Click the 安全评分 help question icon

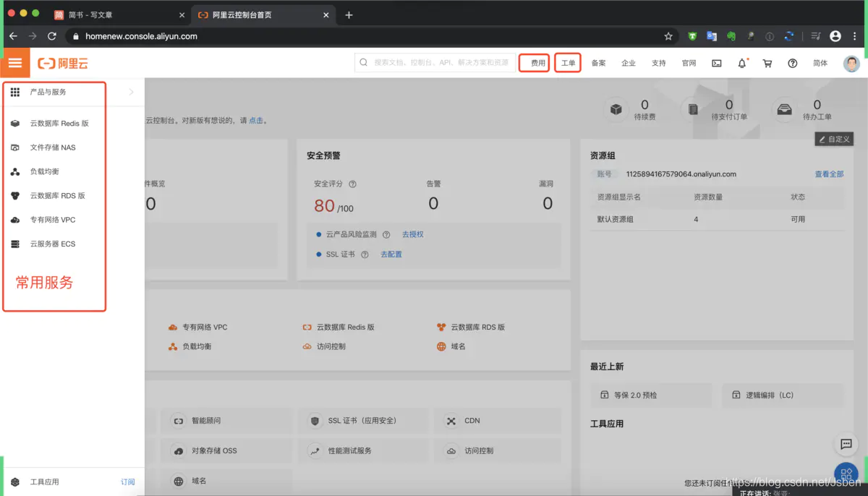click(352, 184)
